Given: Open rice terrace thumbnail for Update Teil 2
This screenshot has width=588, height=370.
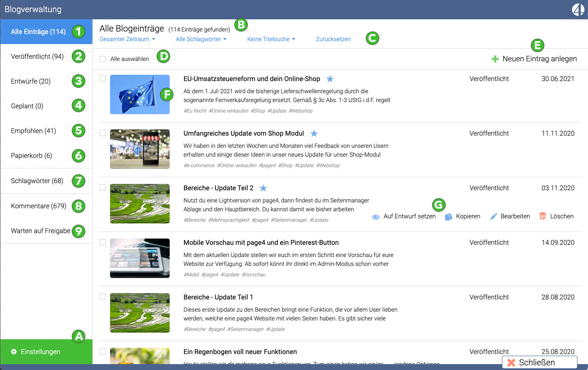Looking at the screenshot, I should tap(140, 204).
